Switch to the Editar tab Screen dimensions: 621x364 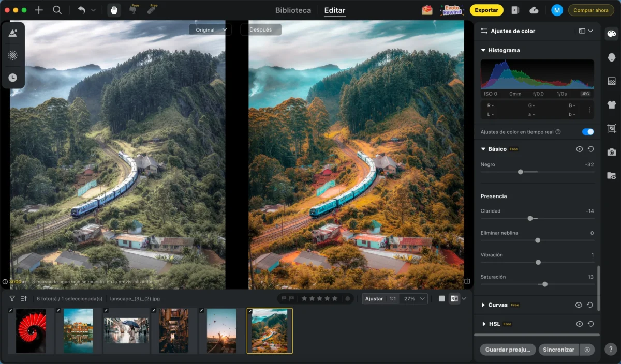[334, 10]
